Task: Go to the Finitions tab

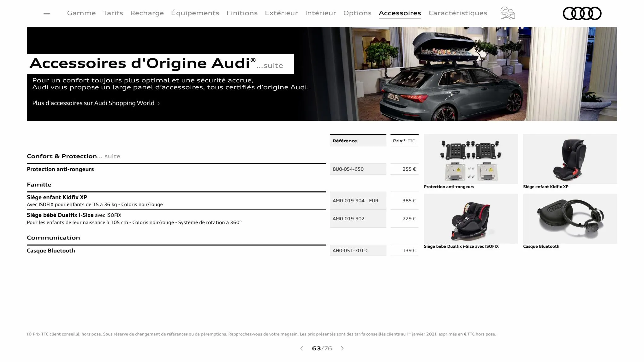Action: point(242,13)
